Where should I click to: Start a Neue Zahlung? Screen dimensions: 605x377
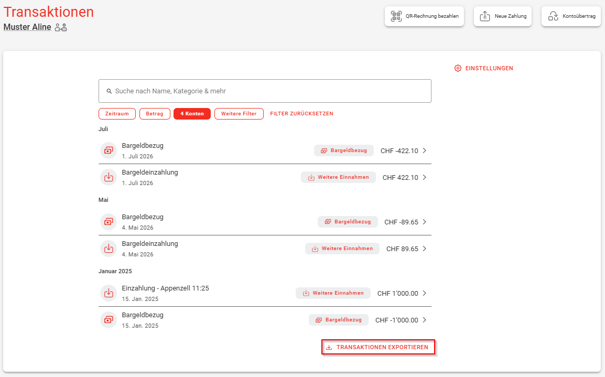click(502, 16)
